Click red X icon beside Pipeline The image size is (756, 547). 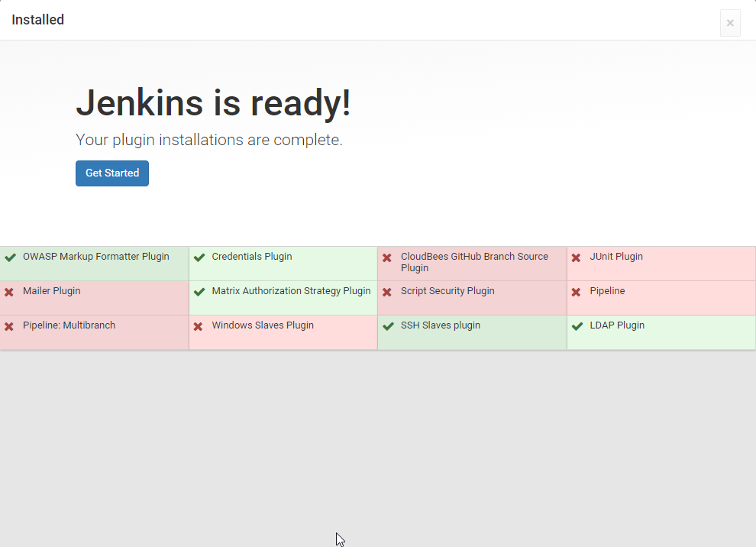(x=577, y=293)
